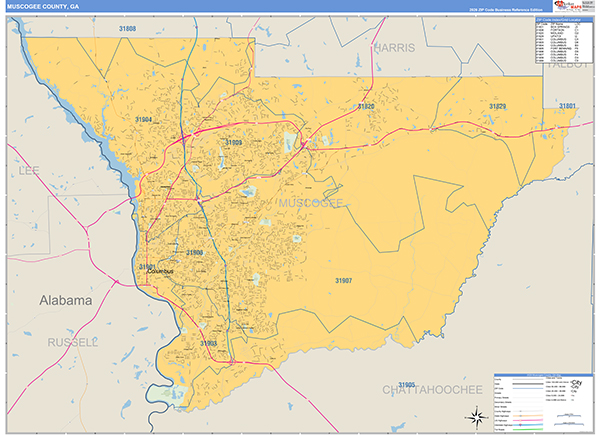Click ZIP code label 31903

208,343
